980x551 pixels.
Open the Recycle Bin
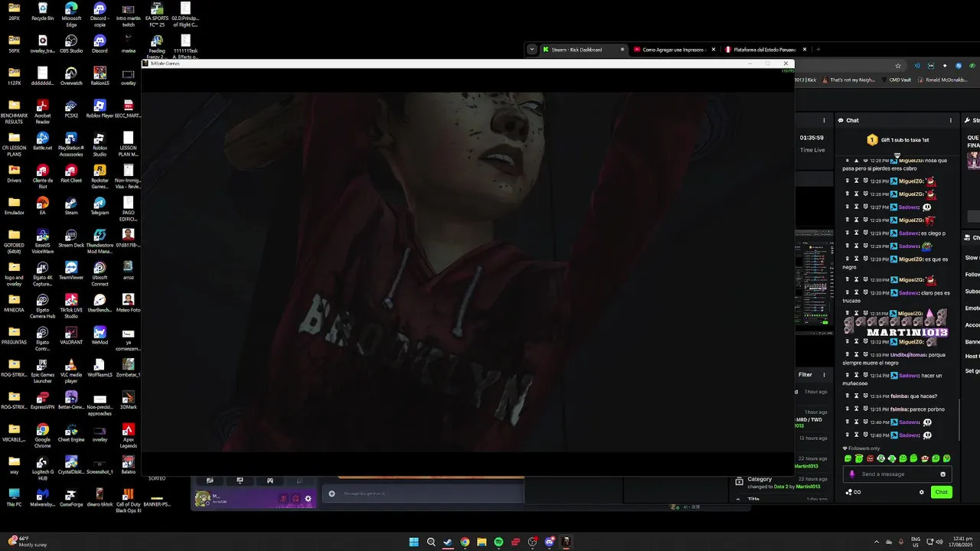[x=43, y=11]
